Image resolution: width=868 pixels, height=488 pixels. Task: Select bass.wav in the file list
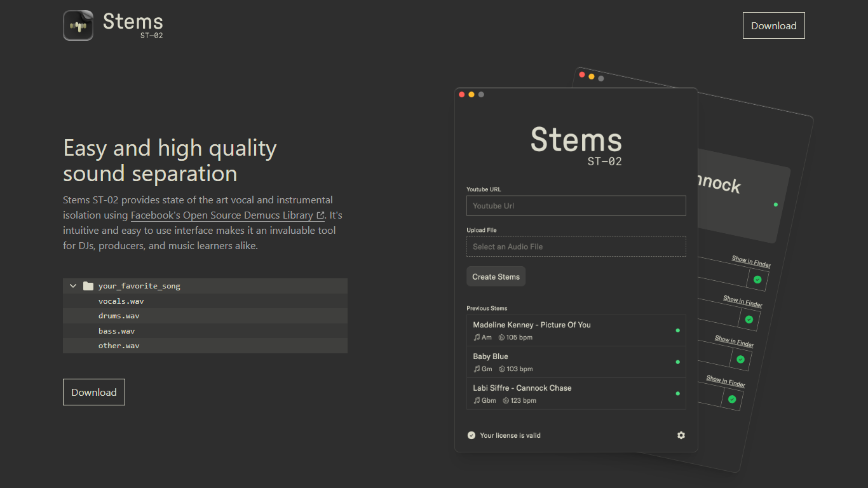coord(205,331)
